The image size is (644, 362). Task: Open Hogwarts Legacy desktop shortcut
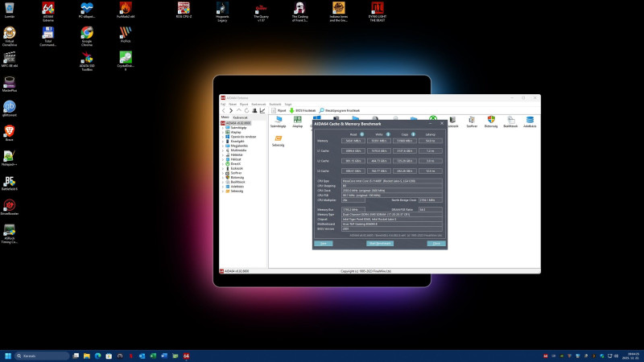tap(222, 11)
